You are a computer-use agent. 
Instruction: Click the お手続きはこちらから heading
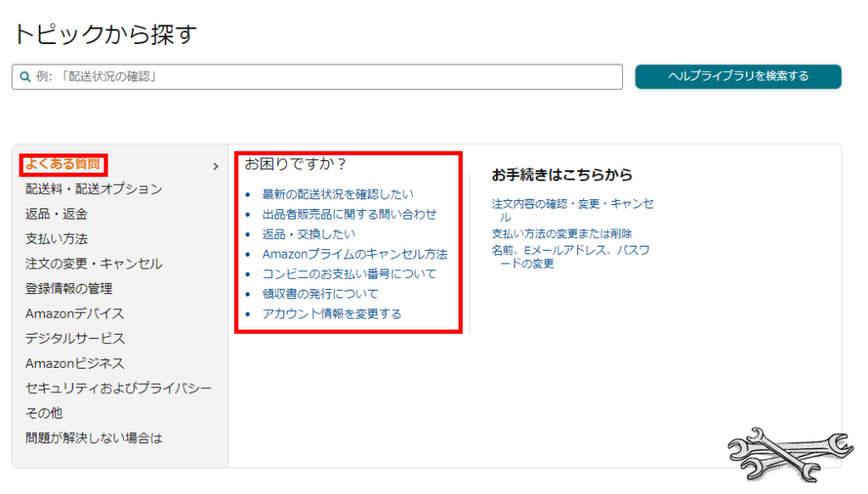(x=562, y=175)
